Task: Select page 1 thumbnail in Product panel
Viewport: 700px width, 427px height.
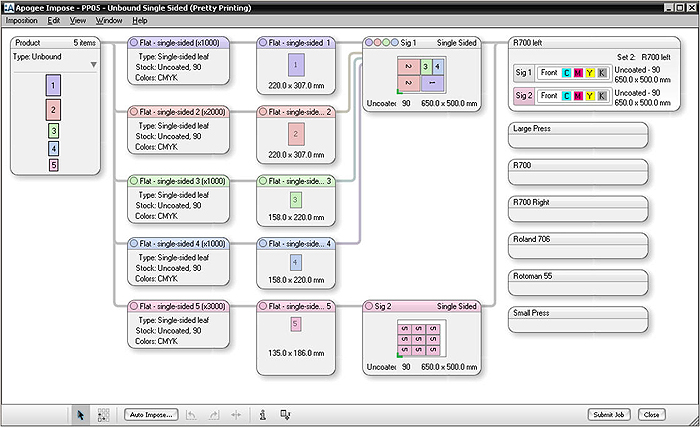Action: pyautogui.click(x=54, y=87)
